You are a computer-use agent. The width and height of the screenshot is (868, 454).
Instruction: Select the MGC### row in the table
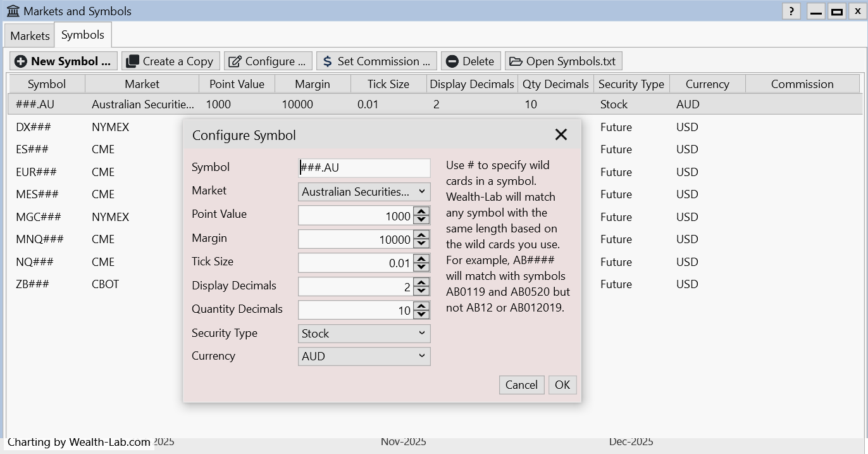[39, 217]
